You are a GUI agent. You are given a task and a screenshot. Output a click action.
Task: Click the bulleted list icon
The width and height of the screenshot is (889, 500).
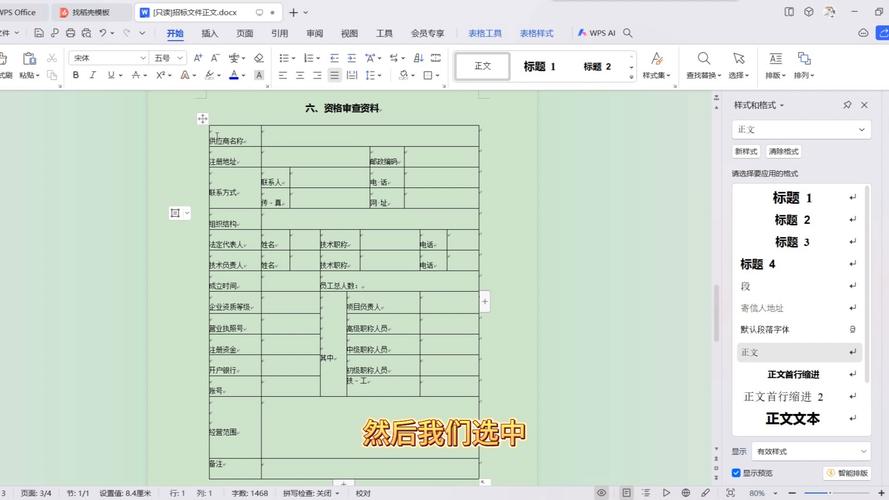click(283, 58)
